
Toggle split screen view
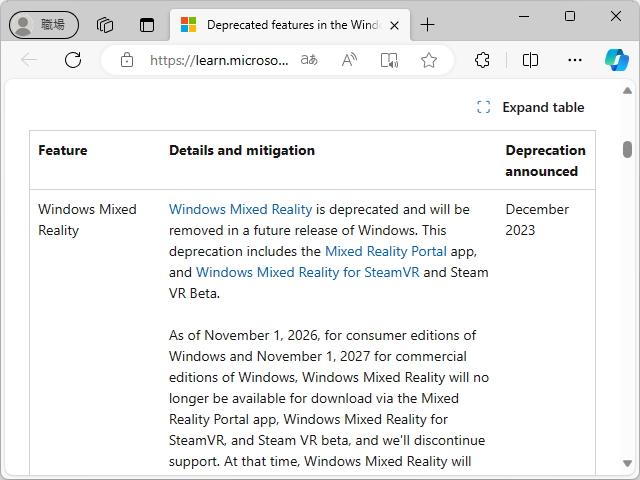531,60
